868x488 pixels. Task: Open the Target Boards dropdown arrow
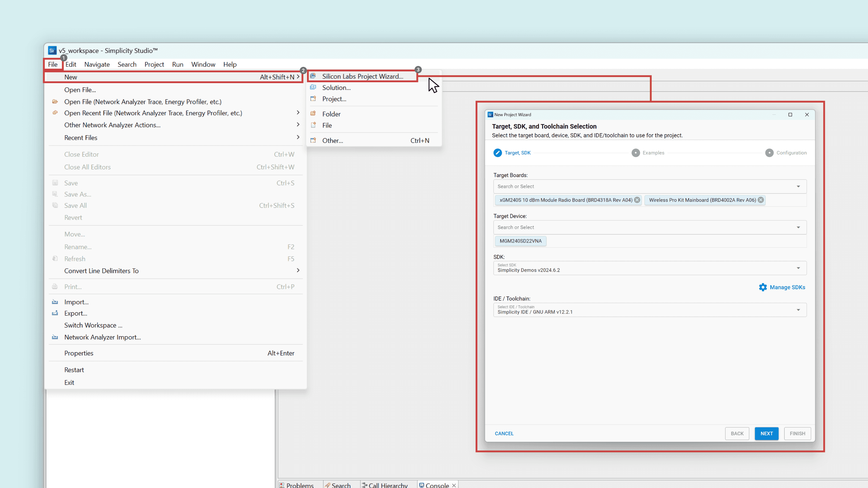point(798,186)
